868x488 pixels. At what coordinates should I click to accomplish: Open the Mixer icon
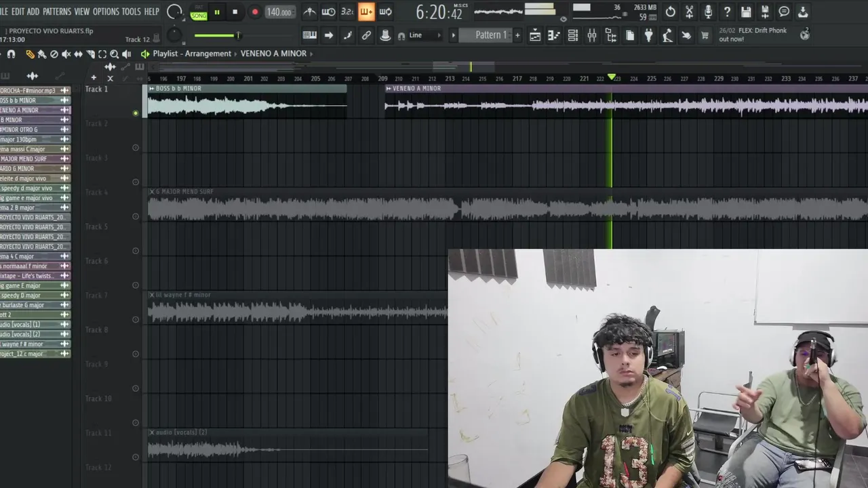592,35
